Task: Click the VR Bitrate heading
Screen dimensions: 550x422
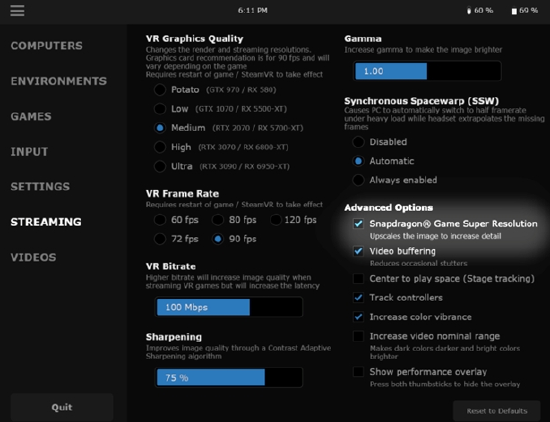Action: tap(171, 266)
